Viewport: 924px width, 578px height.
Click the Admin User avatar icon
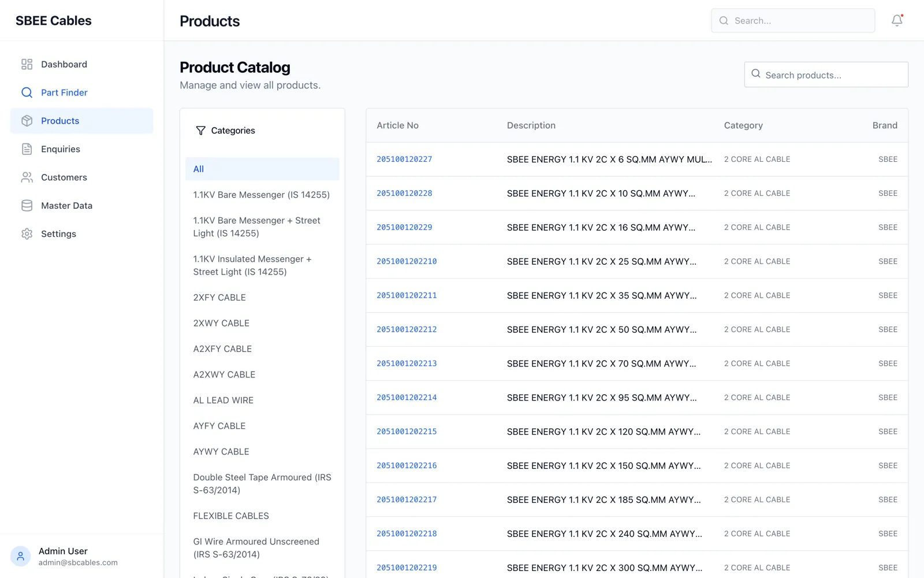20,556
